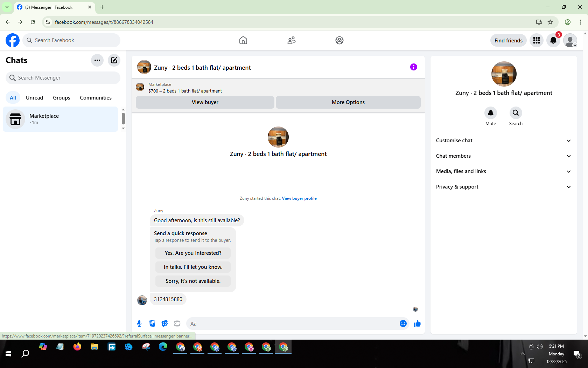Screen dimensions: 588x368
Task: Send quick response 'Yes. Are you interested?'
Action: [x=193, y=253]
